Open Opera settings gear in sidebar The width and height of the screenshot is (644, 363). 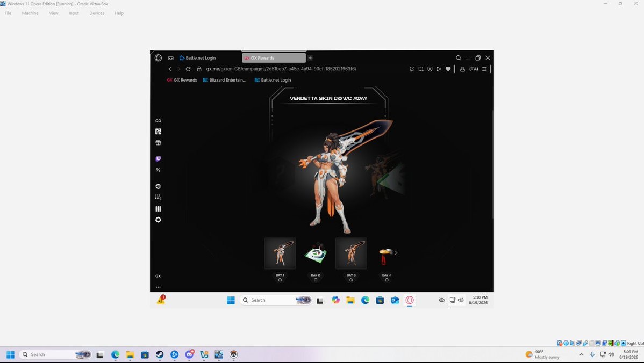[158, 220]
